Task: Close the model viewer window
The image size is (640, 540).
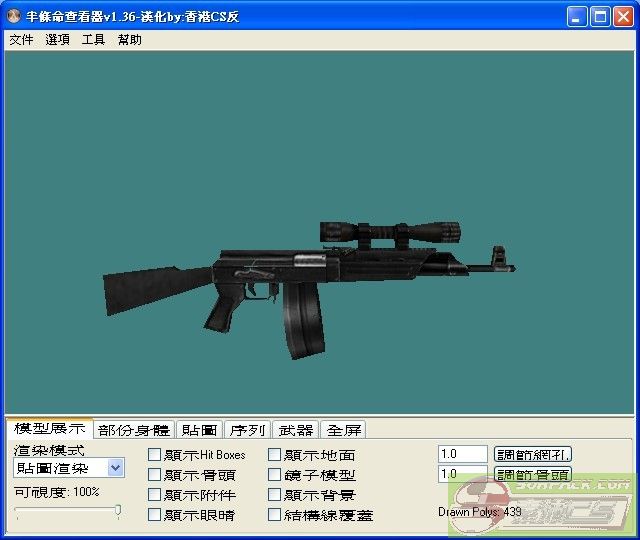Action: (x=623, y=17)
